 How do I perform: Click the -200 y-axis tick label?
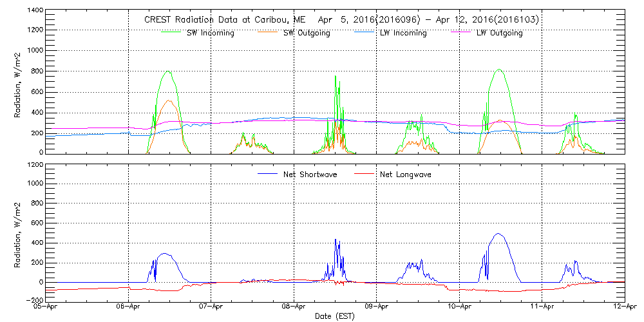pos(33,301)
